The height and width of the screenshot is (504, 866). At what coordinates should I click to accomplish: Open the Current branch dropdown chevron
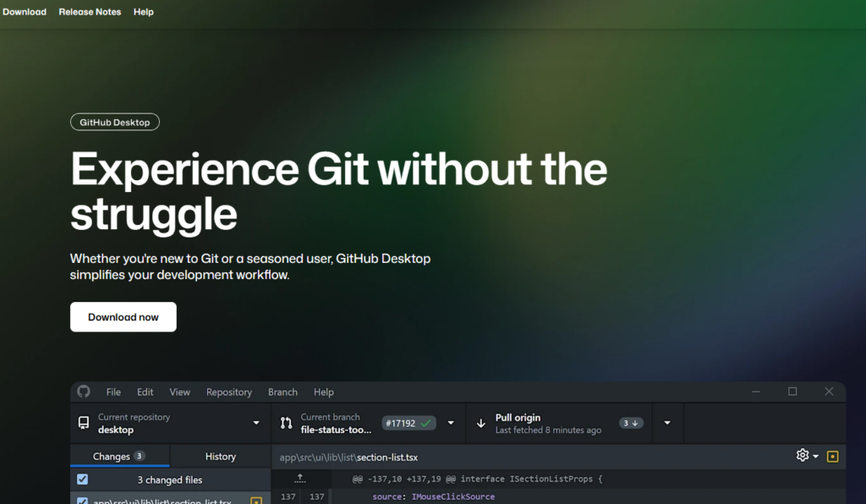click(451, 423)
